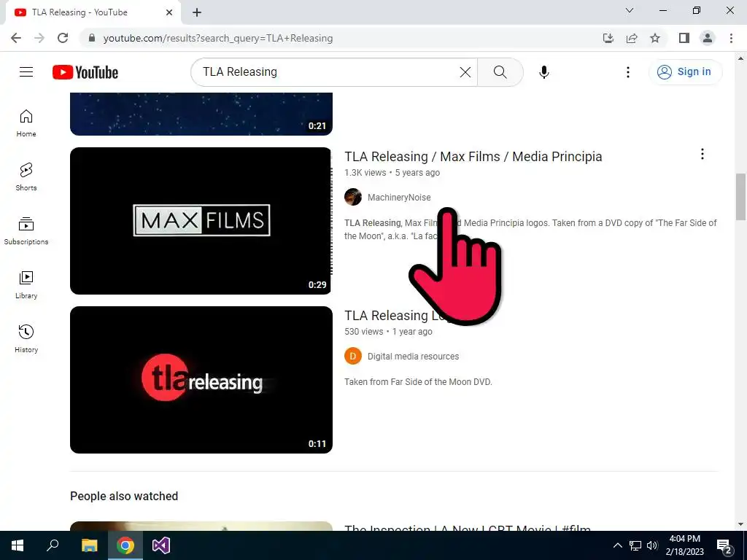Image resolution: width=747 pixels, height=560 pixels.
Task: Visit the MachineryNoise channel name
Action: [399, 197]
